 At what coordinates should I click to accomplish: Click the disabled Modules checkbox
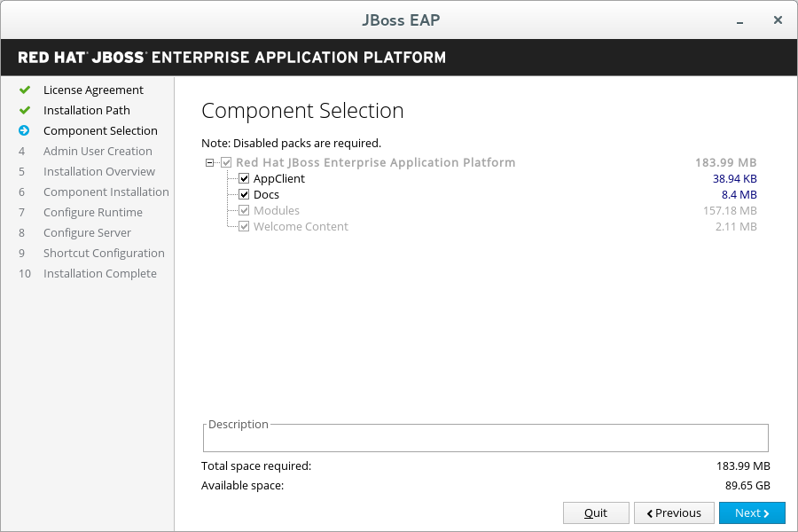point(244,210)
